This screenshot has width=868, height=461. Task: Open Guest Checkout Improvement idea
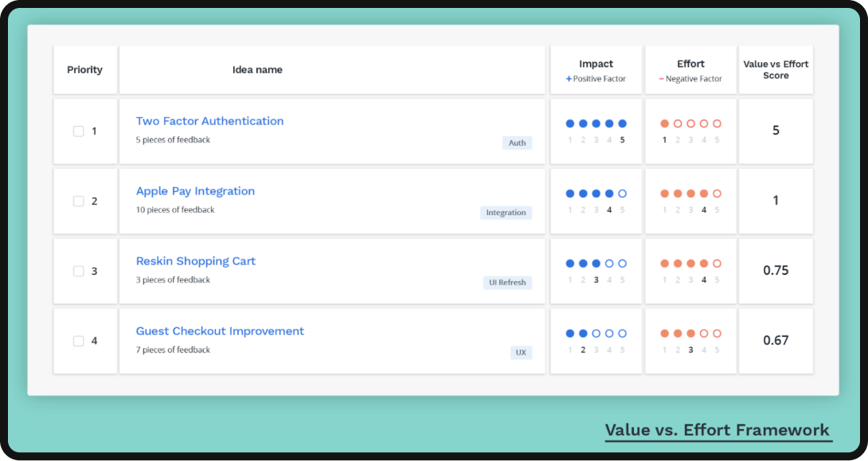(220, 331)
